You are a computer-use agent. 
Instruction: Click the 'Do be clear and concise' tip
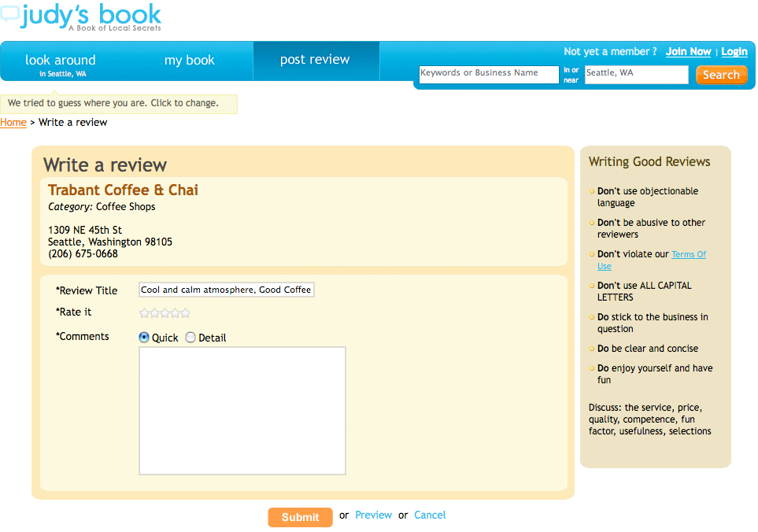[648, 349]
